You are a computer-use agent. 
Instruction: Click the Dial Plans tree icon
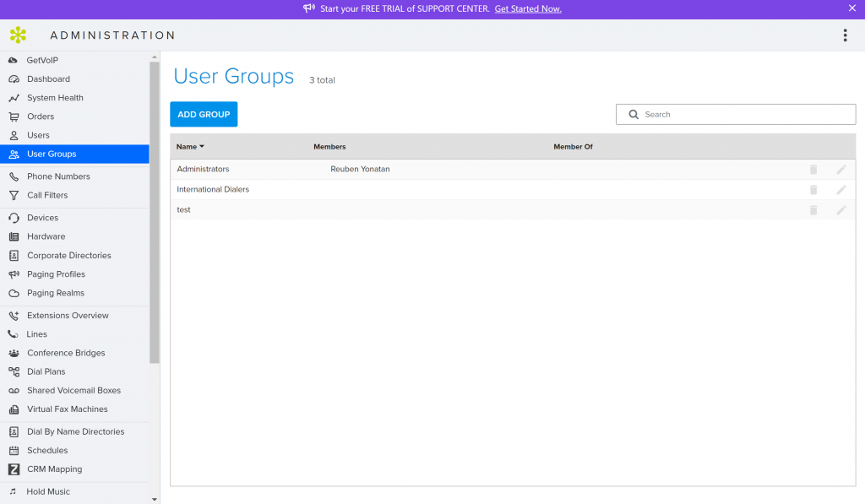(14, 371)
